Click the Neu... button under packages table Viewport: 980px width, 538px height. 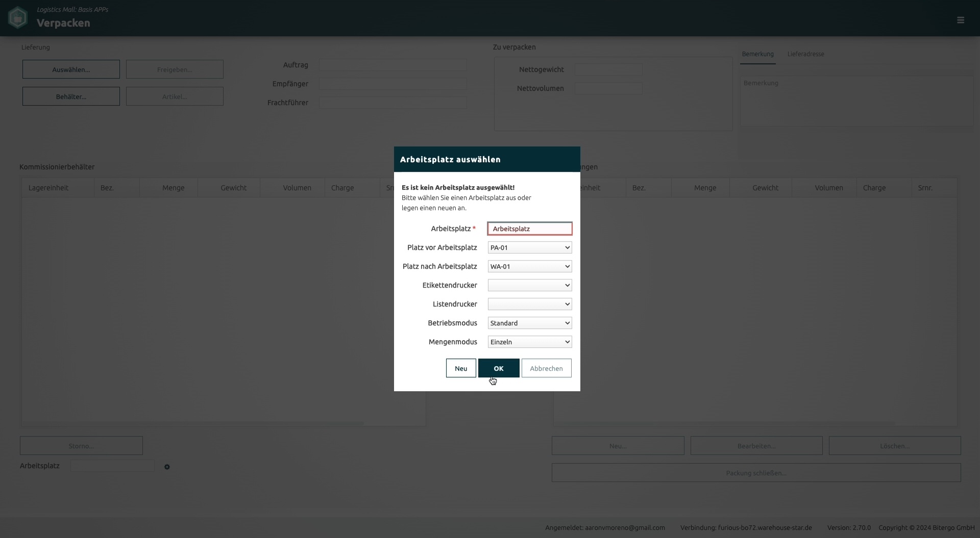click(618, 446)
